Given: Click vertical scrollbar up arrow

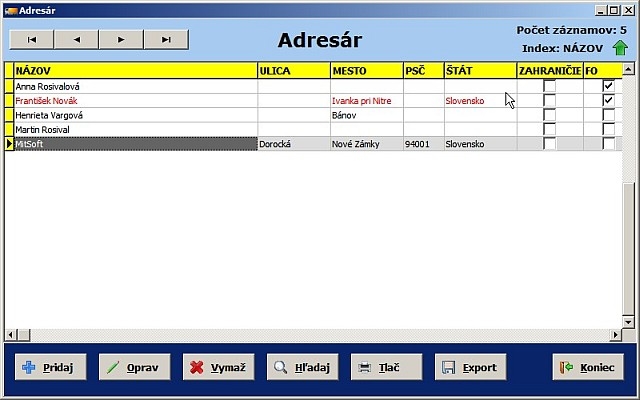Looking at the screenshot, I should (628, 69).
